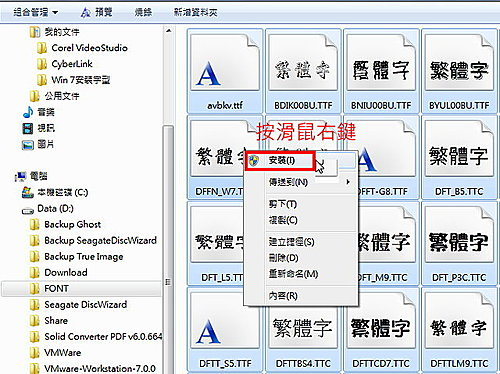Open the Backup Ghost folder
Image resolution: width=500 pixels, height=374 pixels.
[x=65, y=225]
